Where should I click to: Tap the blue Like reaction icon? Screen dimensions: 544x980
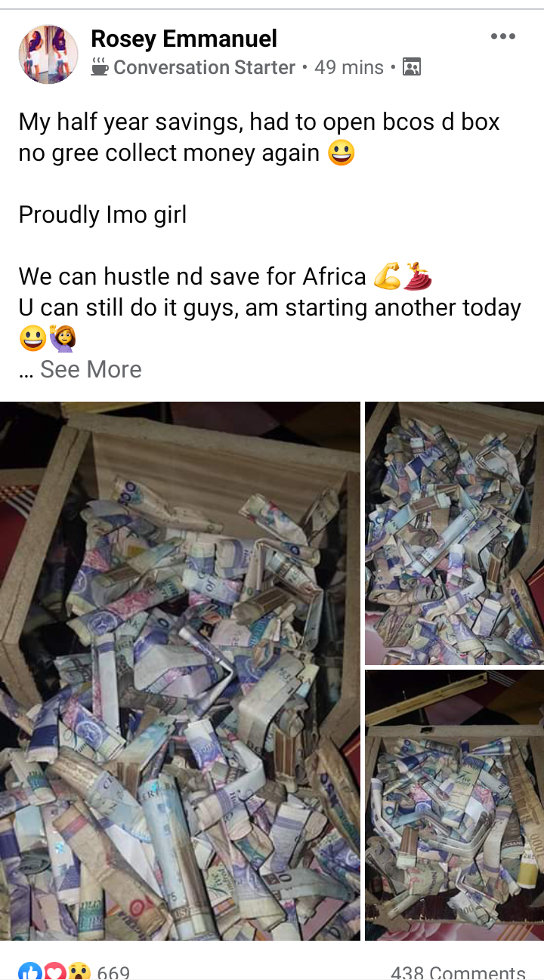(x=29, y=971)
